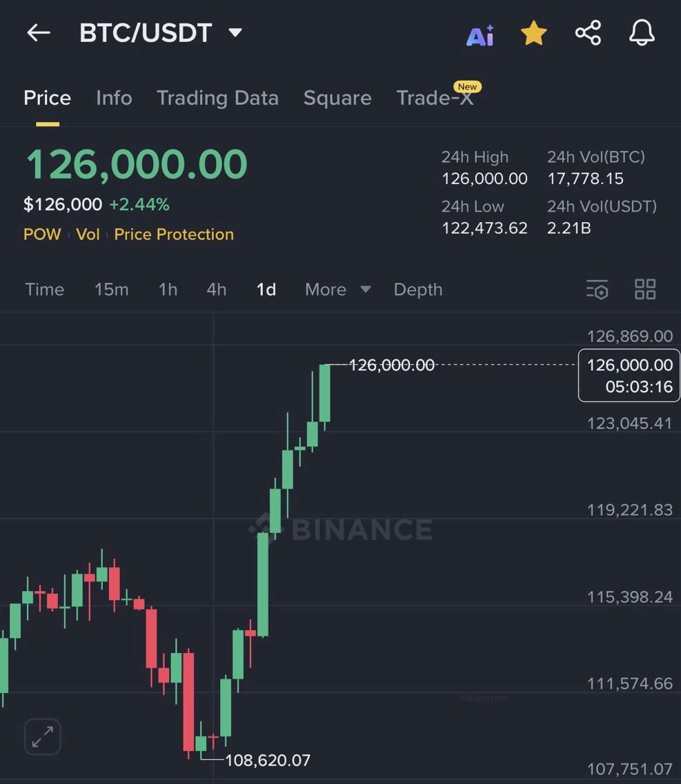
Task: Select the 15m interval
Action: 112,290
